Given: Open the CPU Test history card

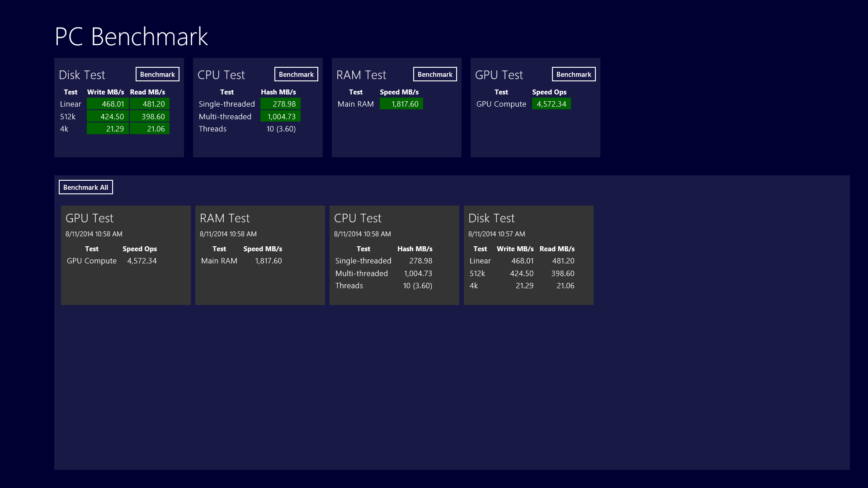Looking at the screenshot, I should (394, 255).
